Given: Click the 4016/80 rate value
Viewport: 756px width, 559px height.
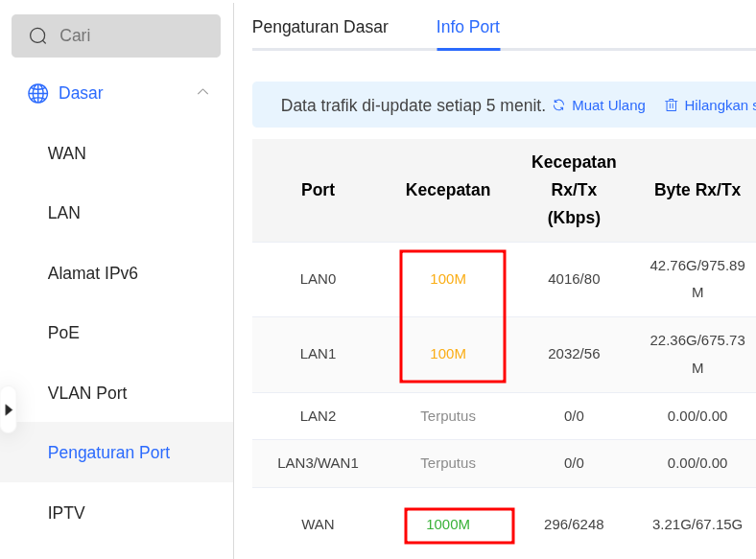Looking at the screenshot, I should click(574, 279).
